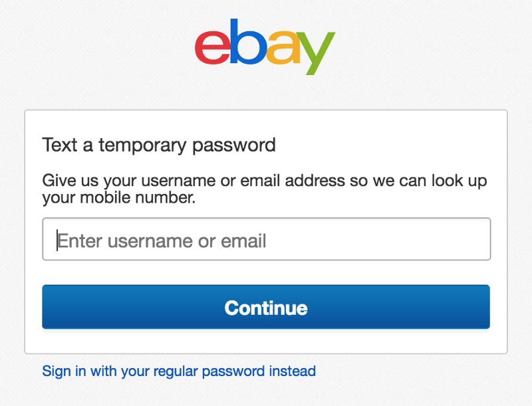Click the red "e" in eBay logo
This screenshot has height=406, width=532.
point(212,47)
